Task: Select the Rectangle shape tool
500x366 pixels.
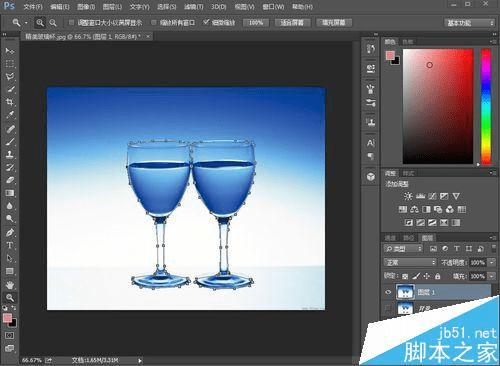Action: (x=10, y=271)
